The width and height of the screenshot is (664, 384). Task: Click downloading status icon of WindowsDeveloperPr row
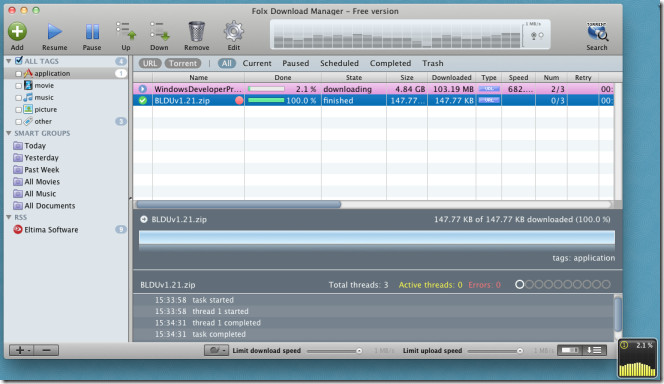(x=143, y=89)
